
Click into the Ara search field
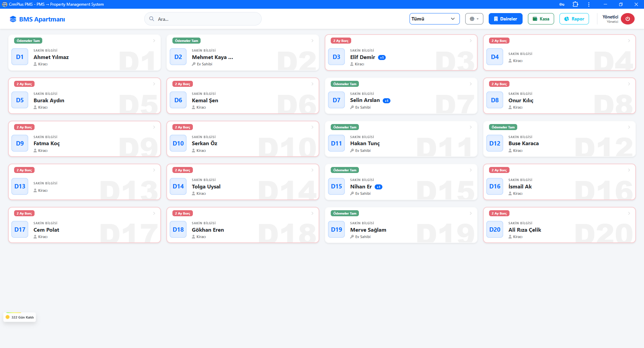(x=203, y=19)
